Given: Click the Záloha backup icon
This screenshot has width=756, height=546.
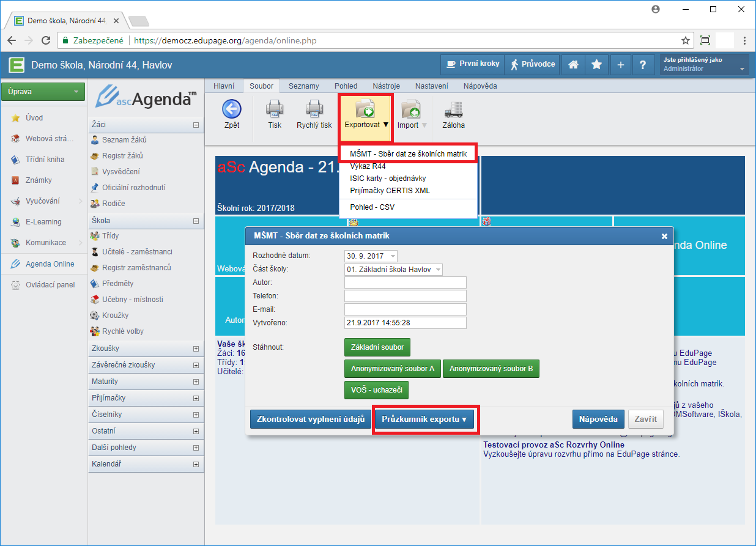Looking at the screenshot, I should (454, 109).
